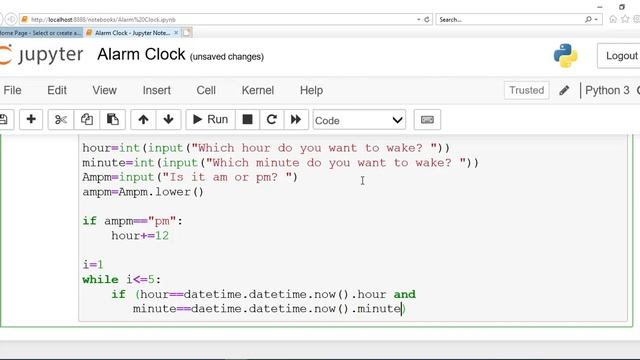This screenshot has height=360, width=640.
Task: Move selected cell down arrow
Action: (168, 120)
